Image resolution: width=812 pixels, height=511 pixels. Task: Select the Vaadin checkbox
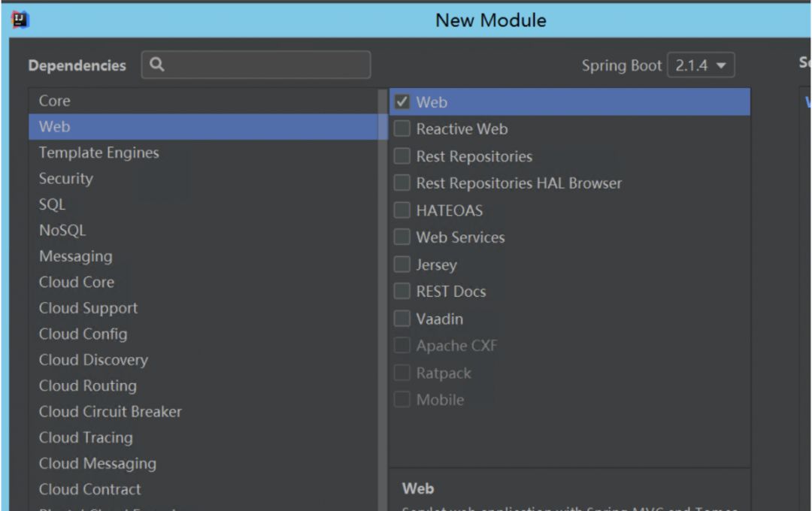(401, 319)
